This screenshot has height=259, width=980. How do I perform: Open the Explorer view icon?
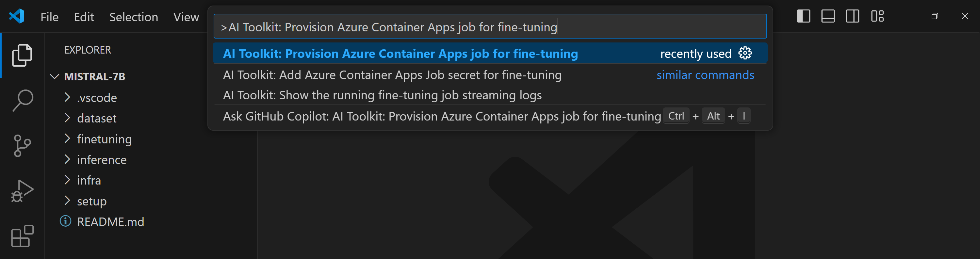tap(22, 55)
